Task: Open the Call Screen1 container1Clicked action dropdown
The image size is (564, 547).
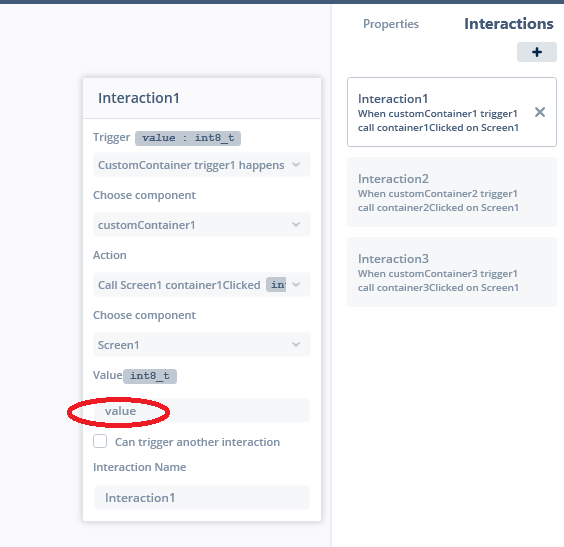Action: pyautogui.click(x=202, y=285)
